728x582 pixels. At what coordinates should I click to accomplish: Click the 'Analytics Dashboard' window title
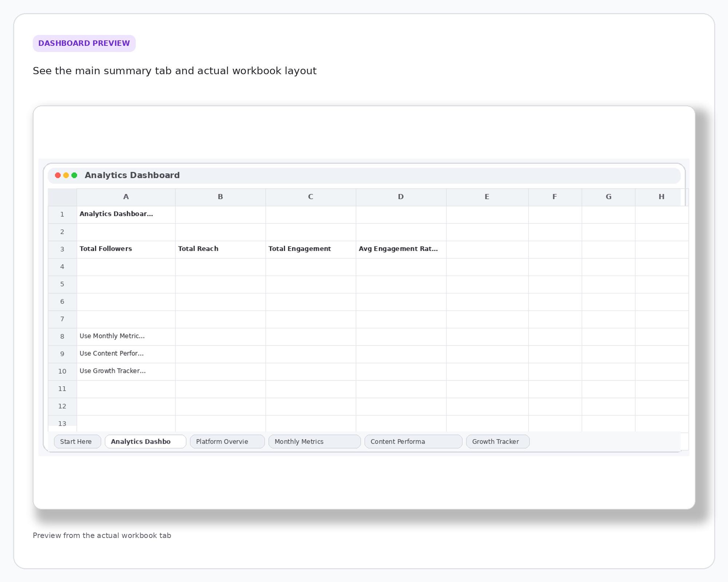tap(132, 175)
